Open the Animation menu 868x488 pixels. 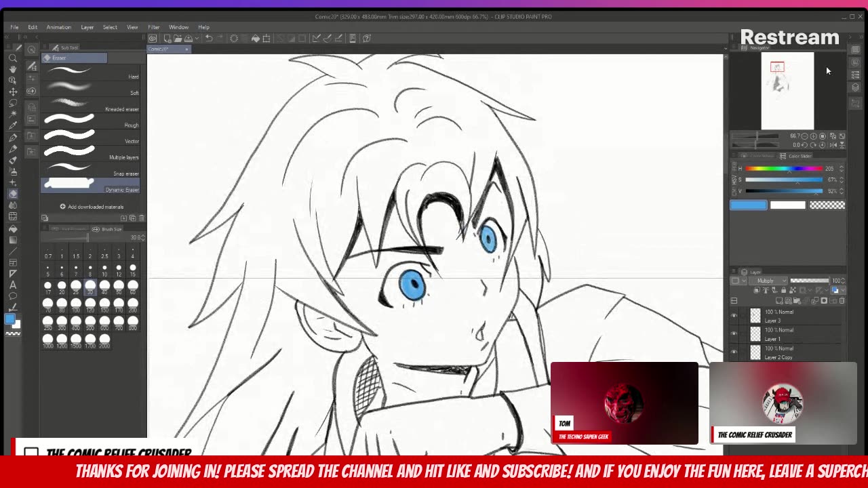pos(58,27)
